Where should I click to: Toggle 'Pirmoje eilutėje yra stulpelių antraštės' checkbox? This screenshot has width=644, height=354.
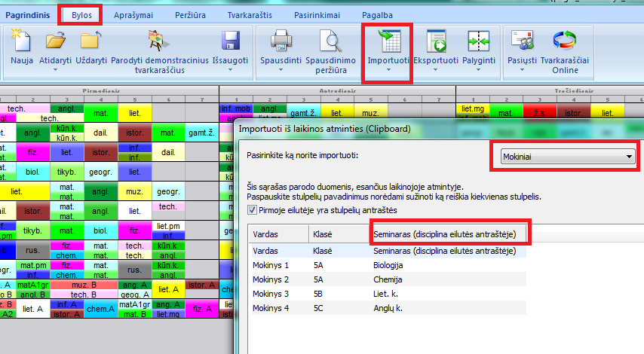253,210
